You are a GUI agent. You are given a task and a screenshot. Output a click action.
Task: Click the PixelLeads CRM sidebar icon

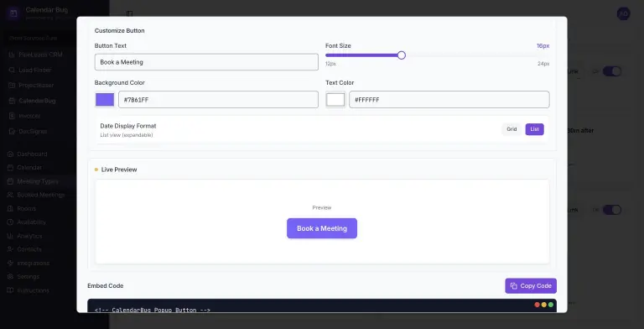[x=12, y=55]
